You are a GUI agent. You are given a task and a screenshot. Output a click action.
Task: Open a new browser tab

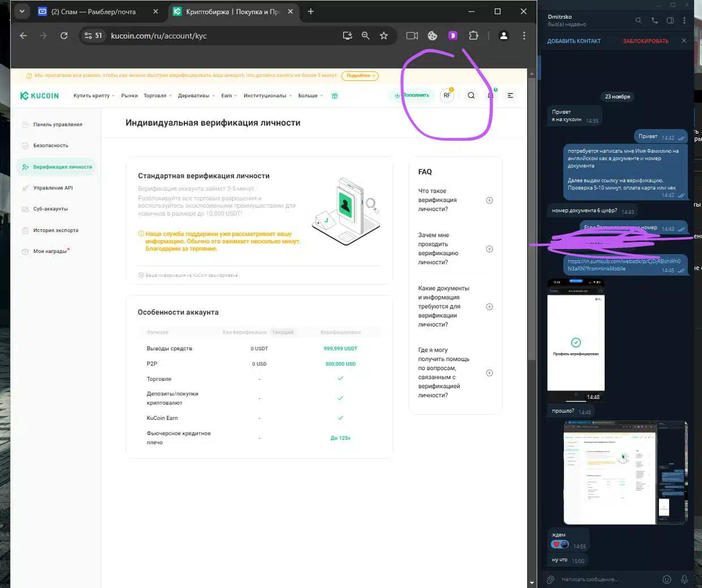click(311, 11)
